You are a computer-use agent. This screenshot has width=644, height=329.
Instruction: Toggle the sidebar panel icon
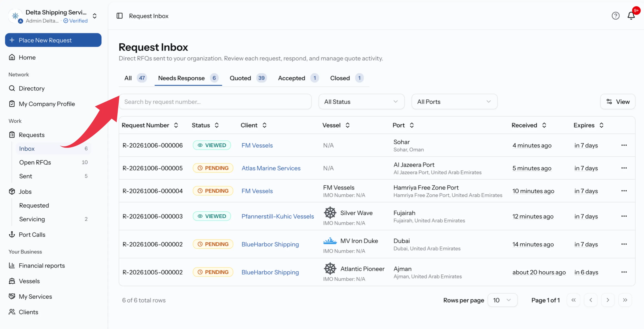(x=119, y=16)
